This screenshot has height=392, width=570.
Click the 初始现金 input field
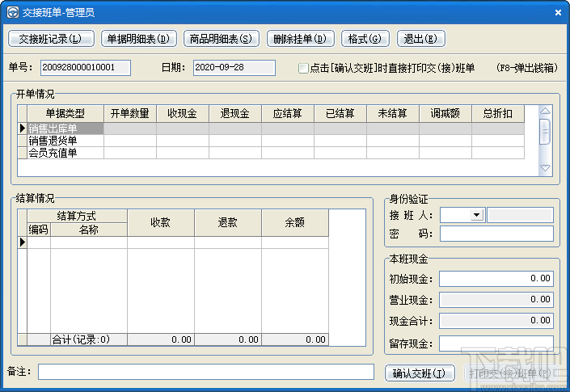point(496,279)
